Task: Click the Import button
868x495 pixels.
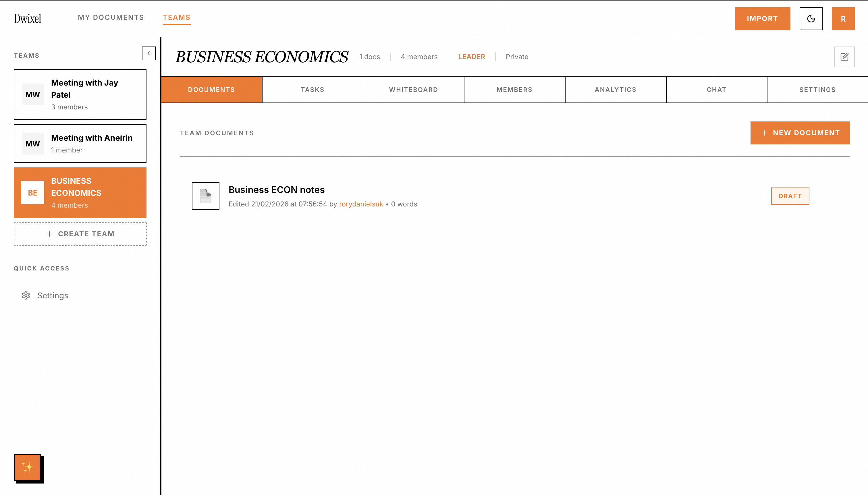Action: tap(762, 19)
